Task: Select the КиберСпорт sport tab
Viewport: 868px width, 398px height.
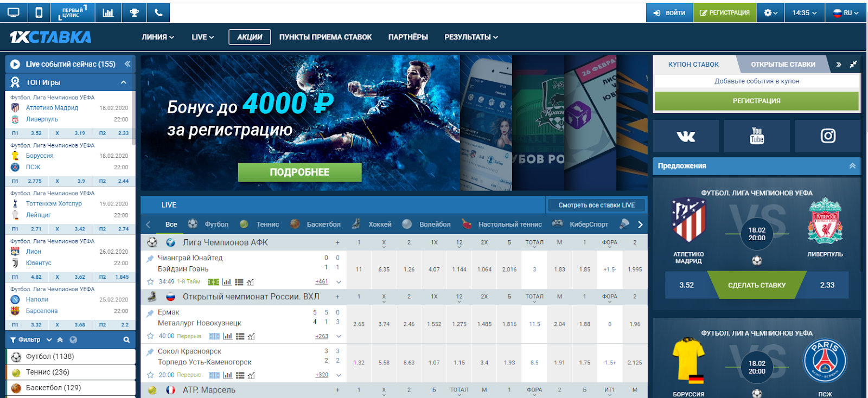Action: [x=589, y=224]
